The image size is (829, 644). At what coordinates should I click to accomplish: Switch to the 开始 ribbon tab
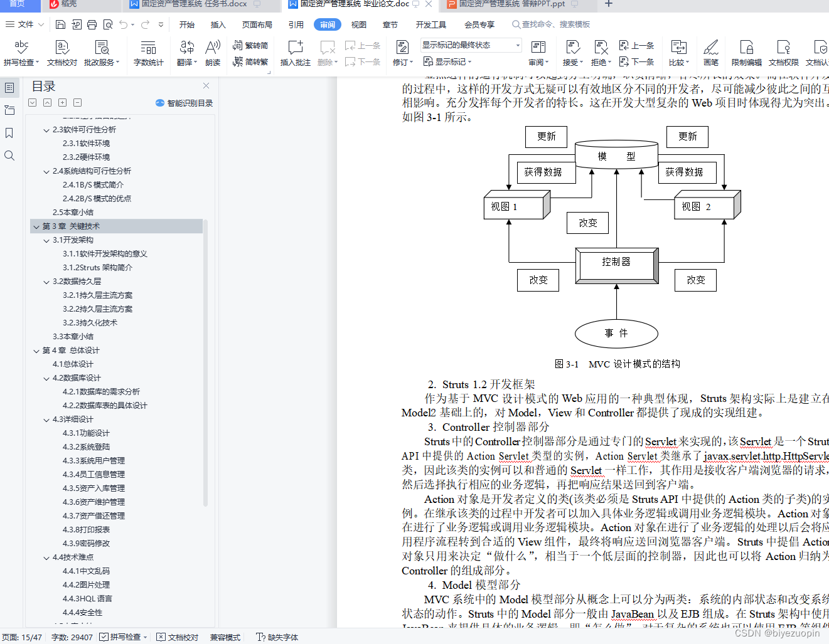tap(186, 24)
